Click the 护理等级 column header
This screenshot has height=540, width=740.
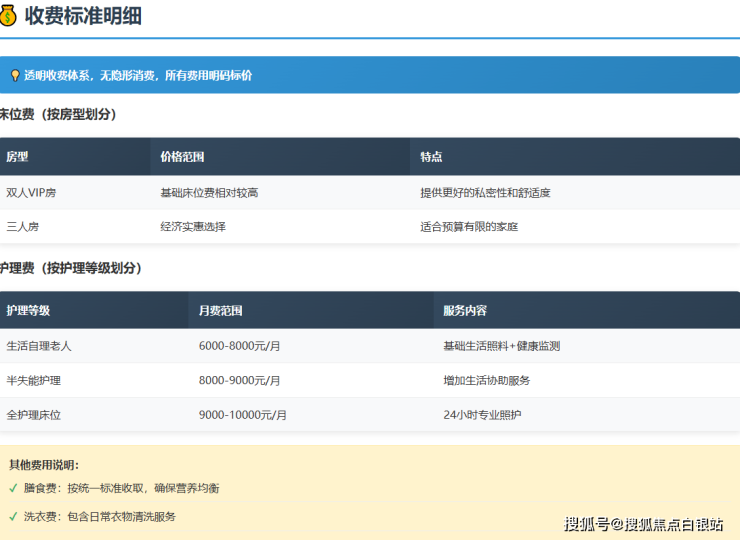coord(28,310)
